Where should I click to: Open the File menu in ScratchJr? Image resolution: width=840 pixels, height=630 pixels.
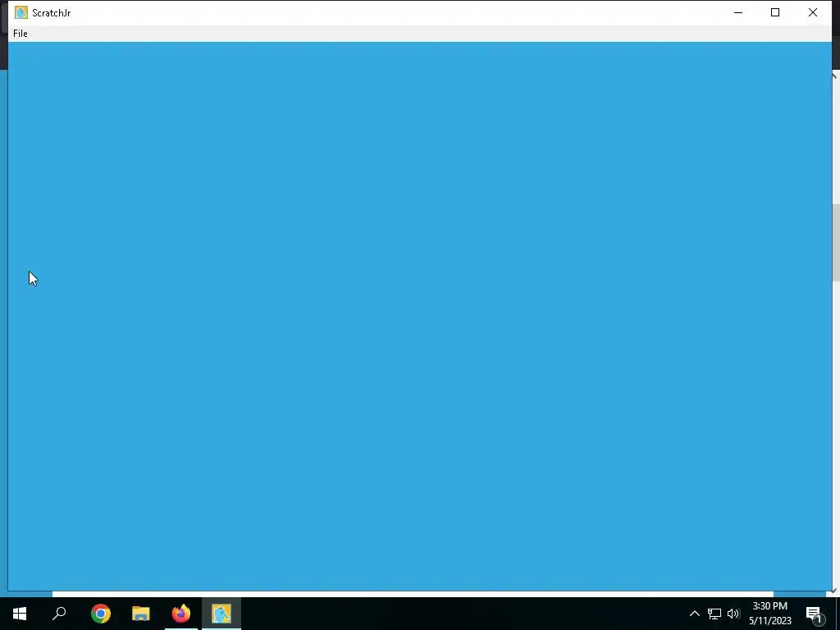(x=21, y=33)
